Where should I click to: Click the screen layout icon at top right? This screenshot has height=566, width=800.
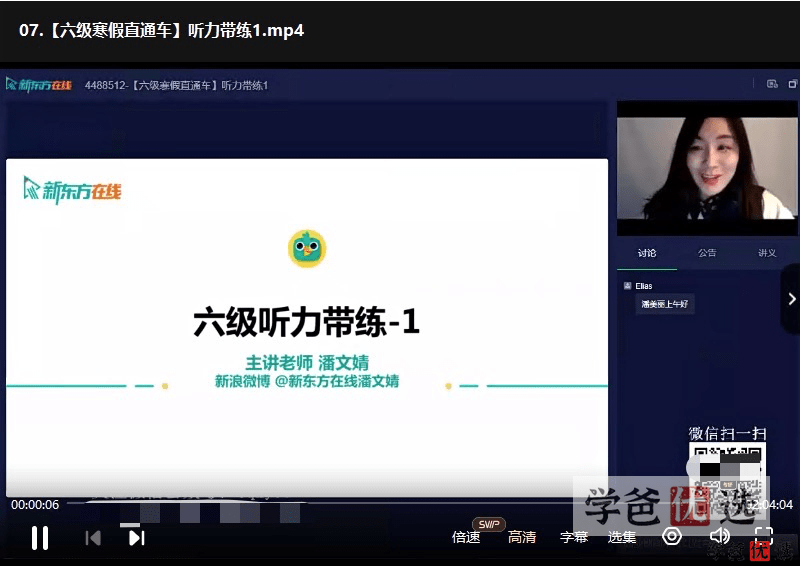tap(772, 84)
